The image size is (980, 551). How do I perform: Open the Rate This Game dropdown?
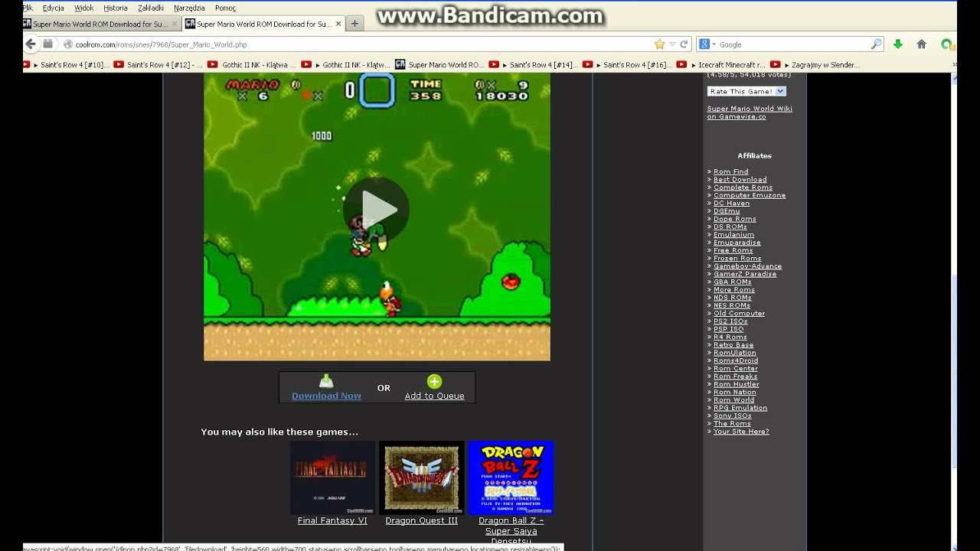(x=746, y=91)
